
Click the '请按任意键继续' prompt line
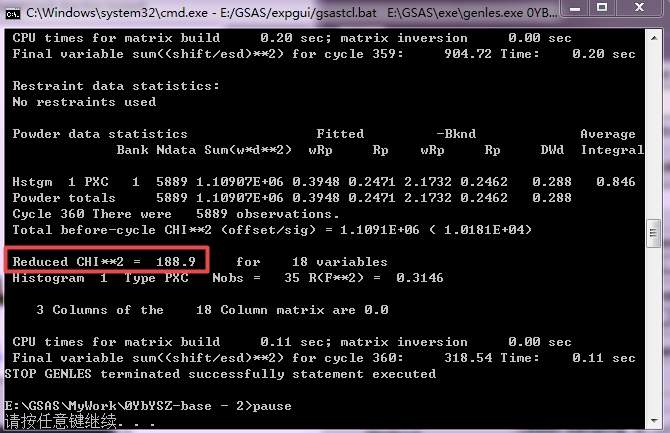pos(80,422)
